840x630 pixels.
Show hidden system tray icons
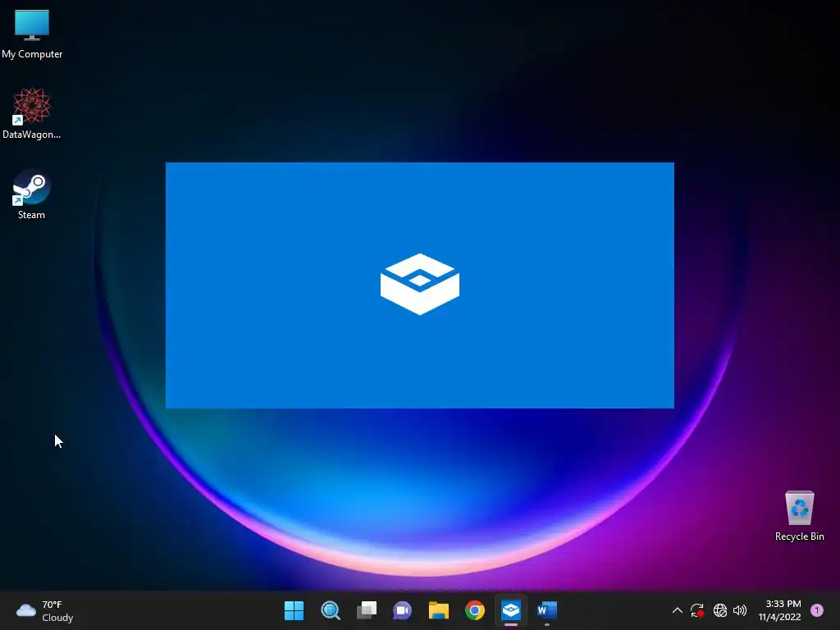(677, 610)
